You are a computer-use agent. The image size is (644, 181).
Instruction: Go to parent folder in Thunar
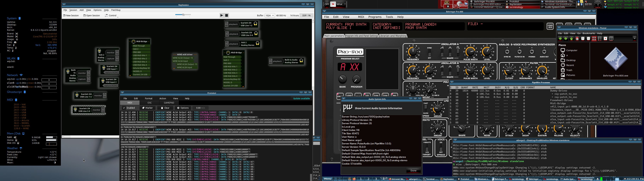(571, 39)
